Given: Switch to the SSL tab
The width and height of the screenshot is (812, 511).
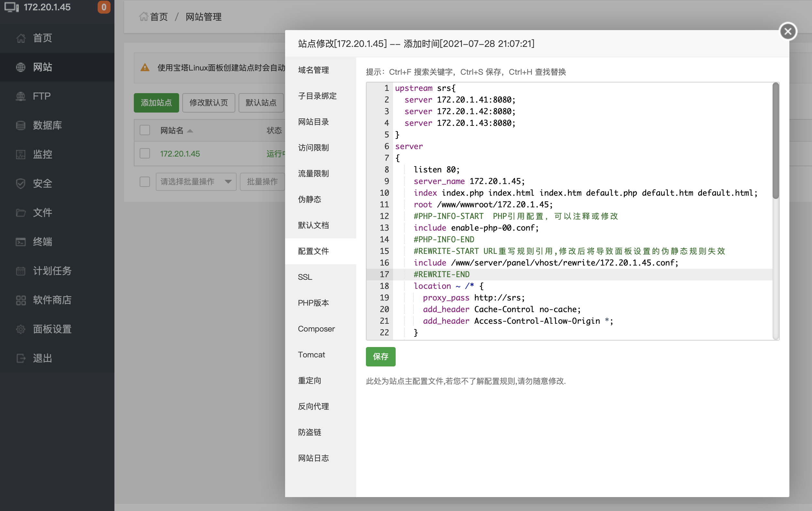Looking at the screenshot, I should tap(305, 277).
